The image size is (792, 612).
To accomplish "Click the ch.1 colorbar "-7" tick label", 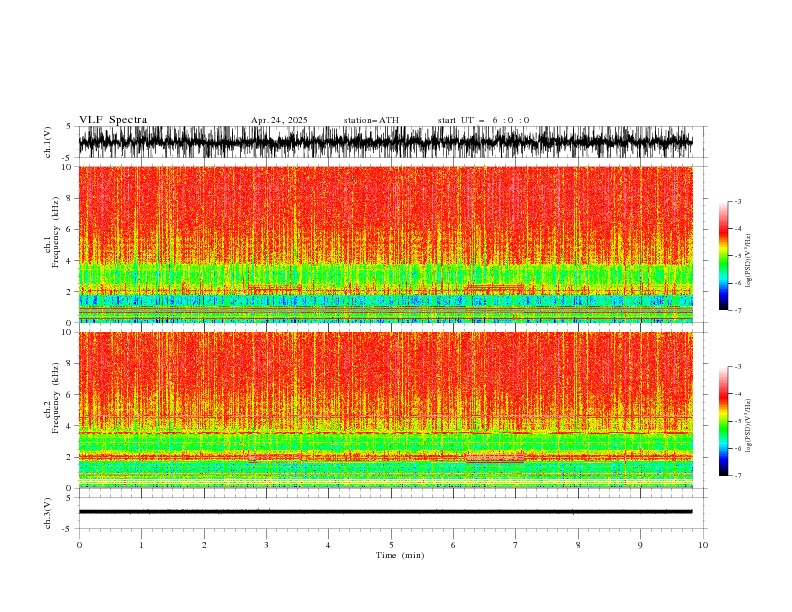I will click(x=738, y=310).
